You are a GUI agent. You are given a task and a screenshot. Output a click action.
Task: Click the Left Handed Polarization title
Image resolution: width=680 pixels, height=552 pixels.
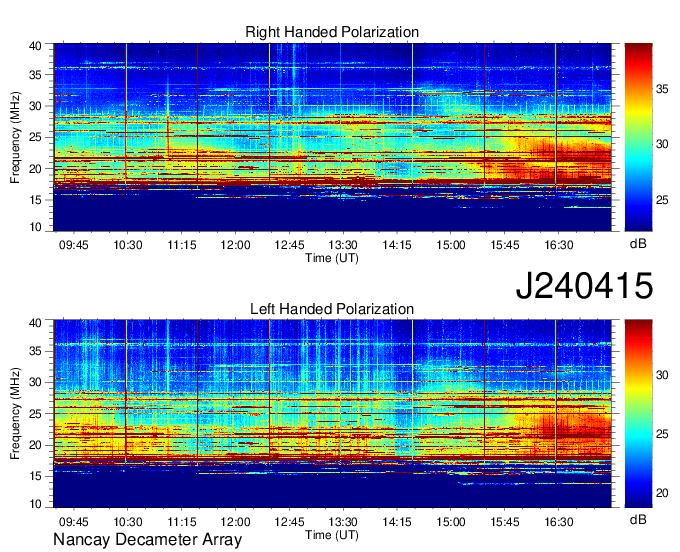pyautogui.click(x=332, y=309)
